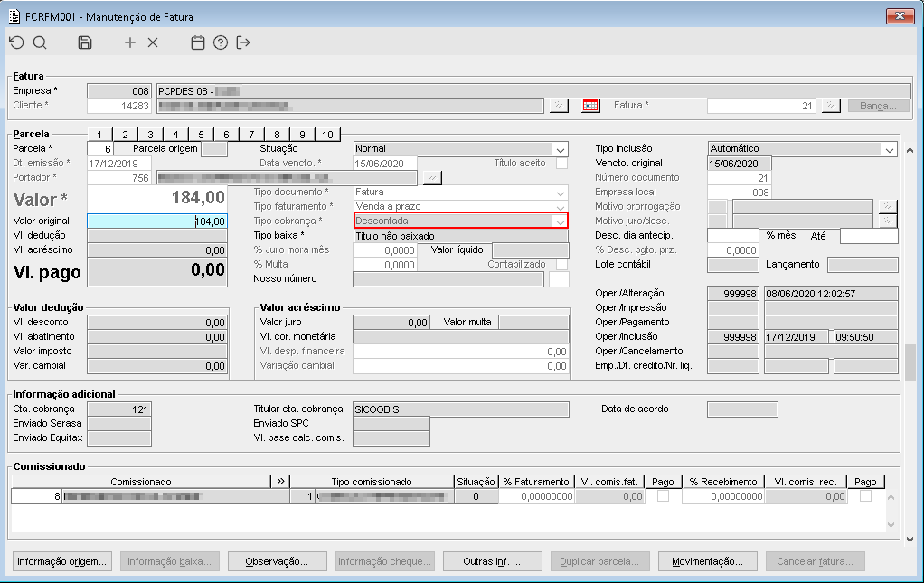
Task: Delete record with the X toolbar icon
Action: pyautogui.click(x=153, y=42)
